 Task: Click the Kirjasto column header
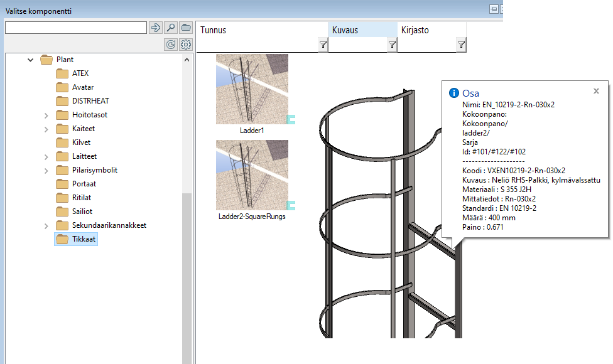tap(431, 30)
